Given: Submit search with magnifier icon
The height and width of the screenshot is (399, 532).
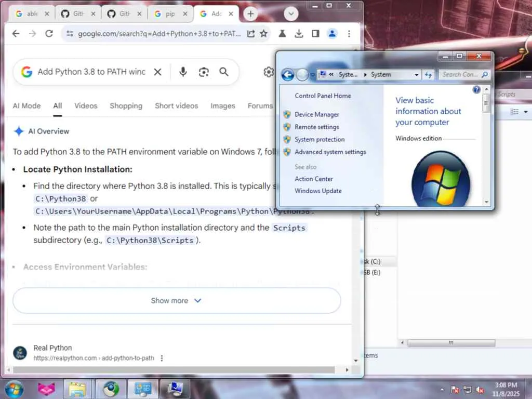Looking at the screenshot, I should click(x=224, y=72).
